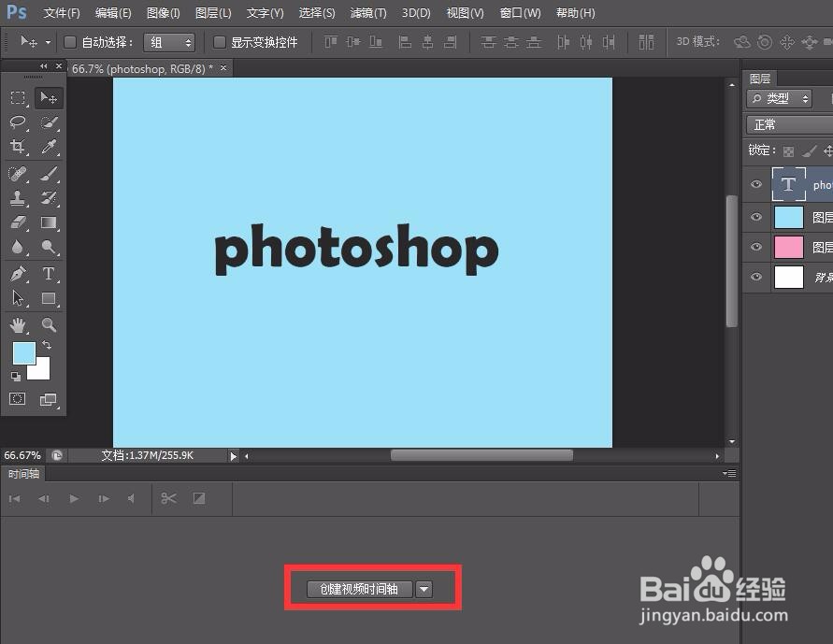Open status bar info arrow menu
Image resolution: width=833 pixels, height=644 pixels.
(x=233, y=455)
